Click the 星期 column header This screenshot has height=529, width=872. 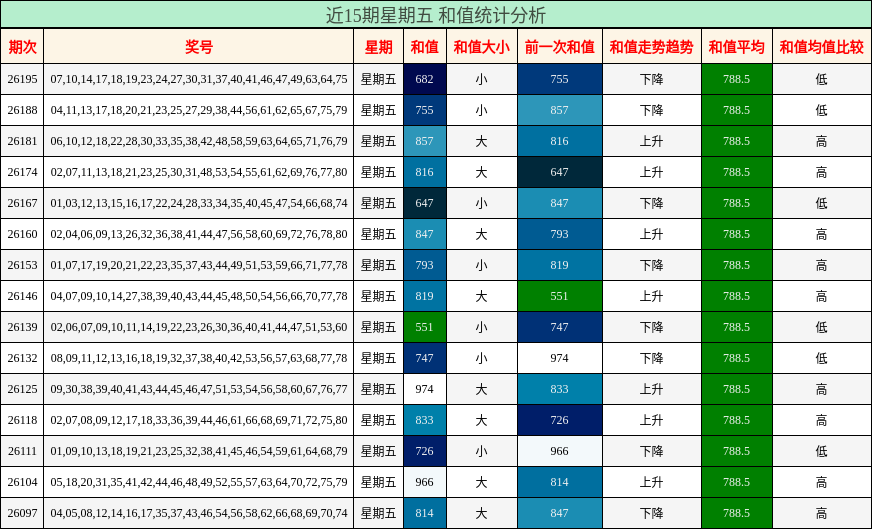point(378,47)
